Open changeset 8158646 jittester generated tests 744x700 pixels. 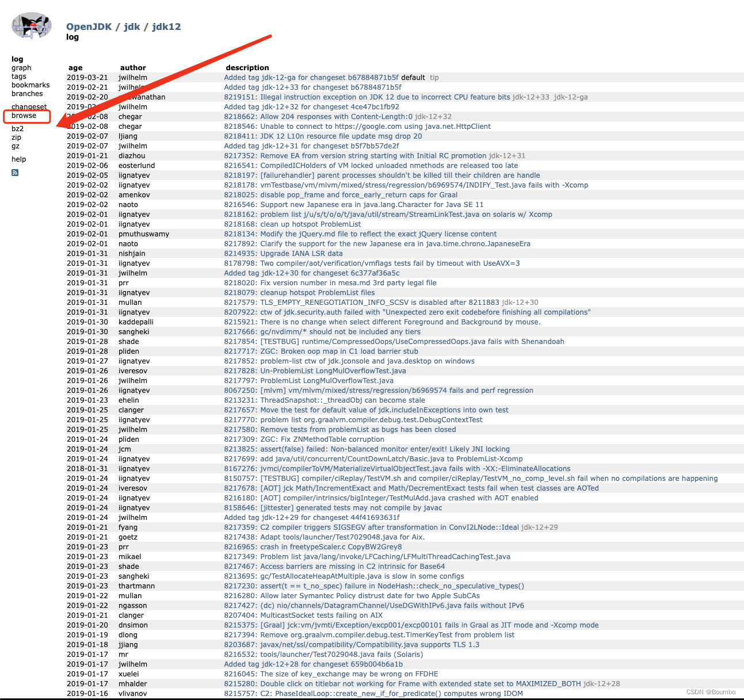tap(333, 508)
